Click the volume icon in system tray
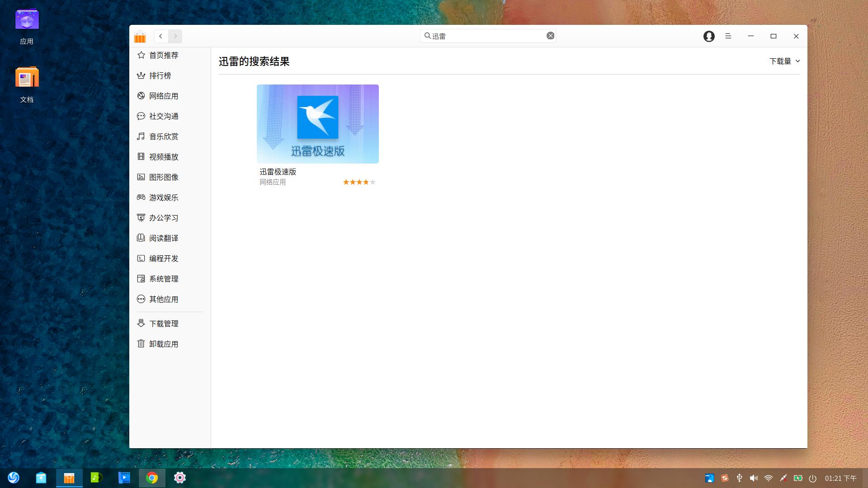 point(754,478)
